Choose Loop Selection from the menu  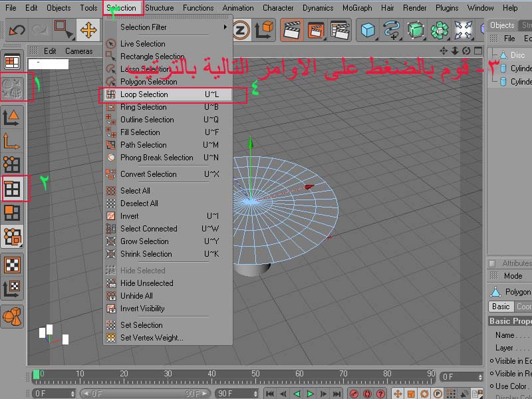(x=169, y=94)
